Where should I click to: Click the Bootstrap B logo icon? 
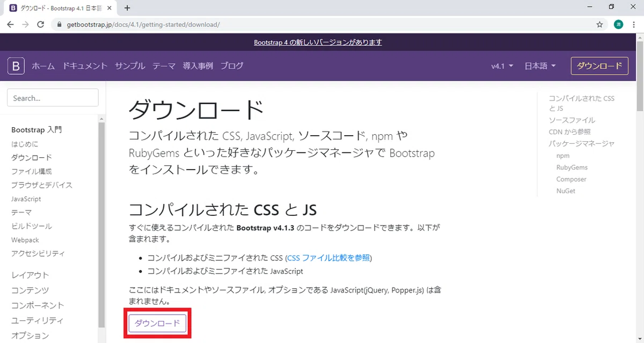[x=16, y=66]
